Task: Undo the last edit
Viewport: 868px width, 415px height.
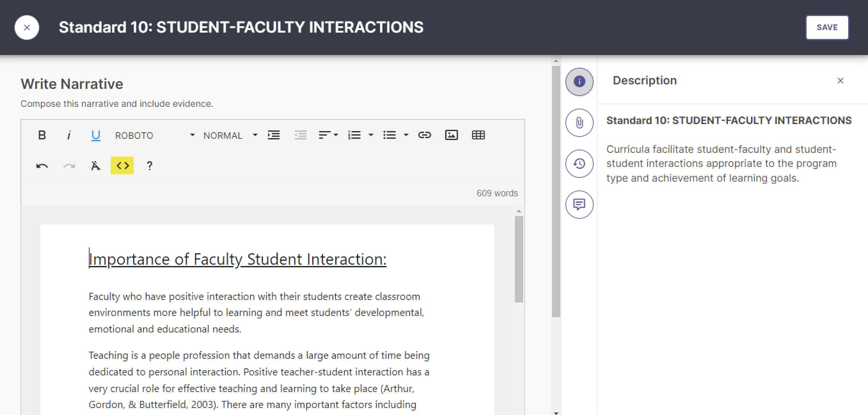Action: coord(42,166)
